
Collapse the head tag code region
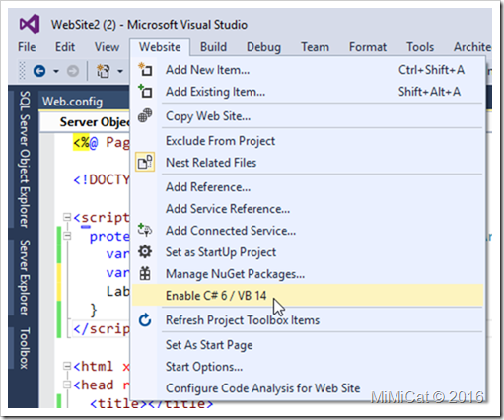tap(67, 385)
